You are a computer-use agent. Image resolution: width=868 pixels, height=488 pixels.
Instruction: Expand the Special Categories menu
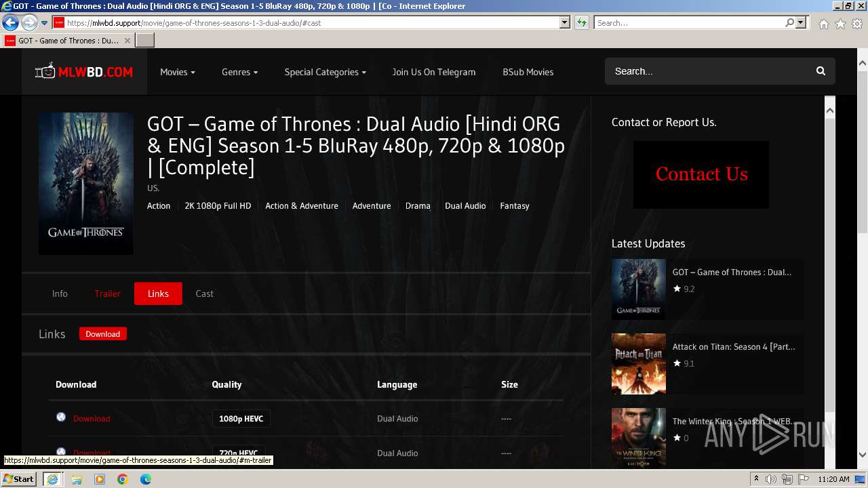(325, 72)
